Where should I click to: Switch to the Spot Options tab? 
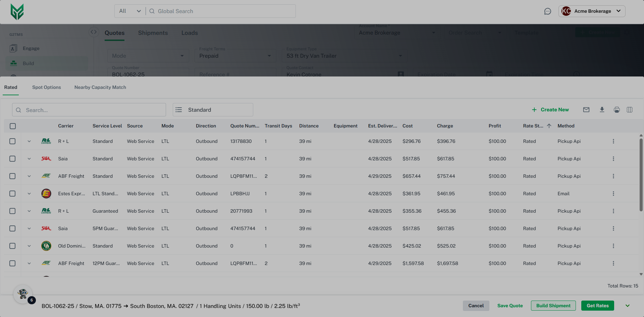pos(47,87)
